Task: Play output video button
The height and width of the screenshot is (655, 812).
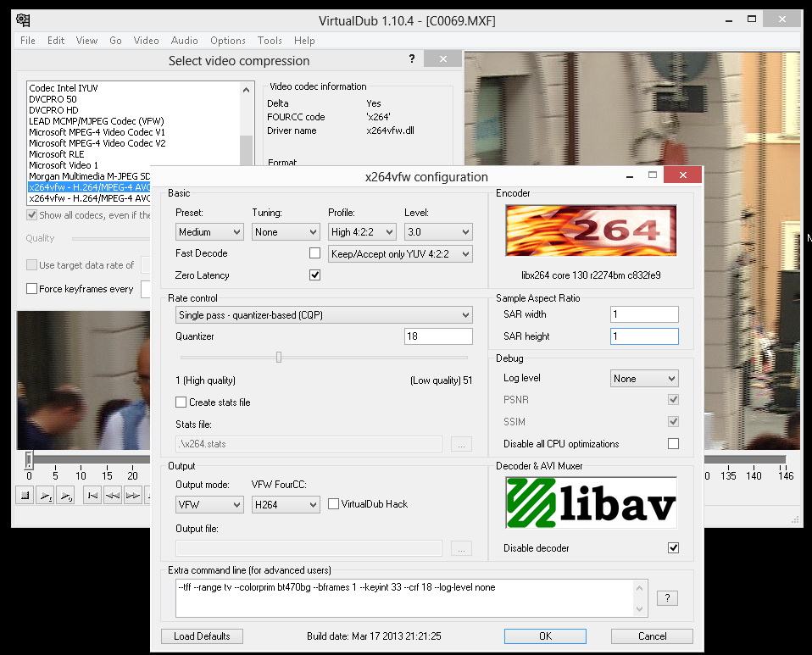Action: pos(65,496)
